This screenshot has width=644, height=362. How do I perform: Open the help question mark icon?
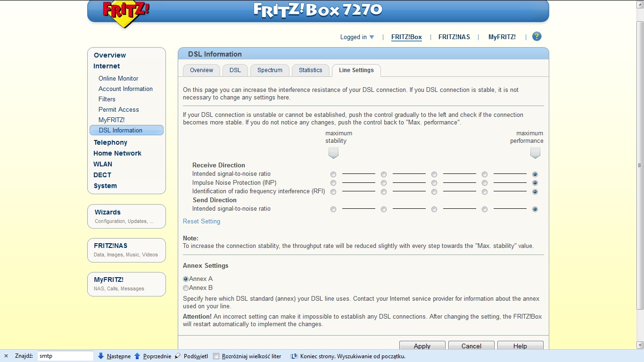[537, 36]
